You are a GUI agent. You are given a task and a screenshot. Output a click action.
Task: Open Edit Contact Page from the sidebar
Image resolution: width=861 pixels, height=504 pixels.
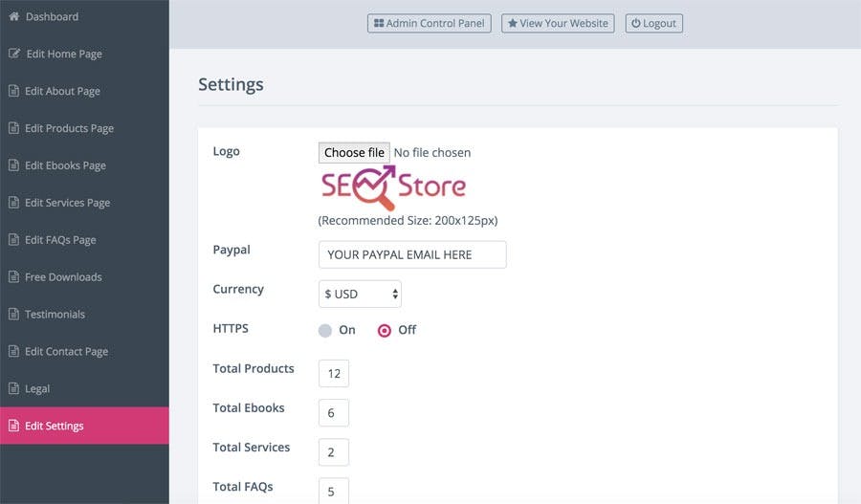click(x=66, y=352)
